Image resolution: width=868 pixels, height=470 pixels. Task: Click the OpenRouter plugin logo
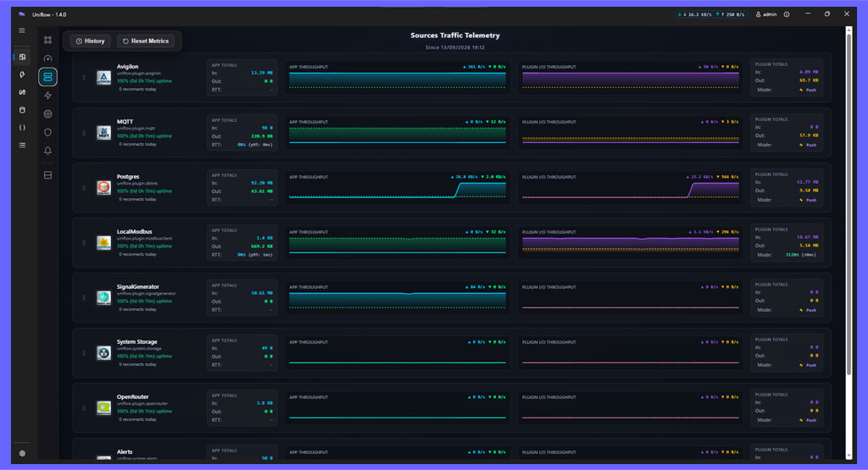[x=103, y=407]
